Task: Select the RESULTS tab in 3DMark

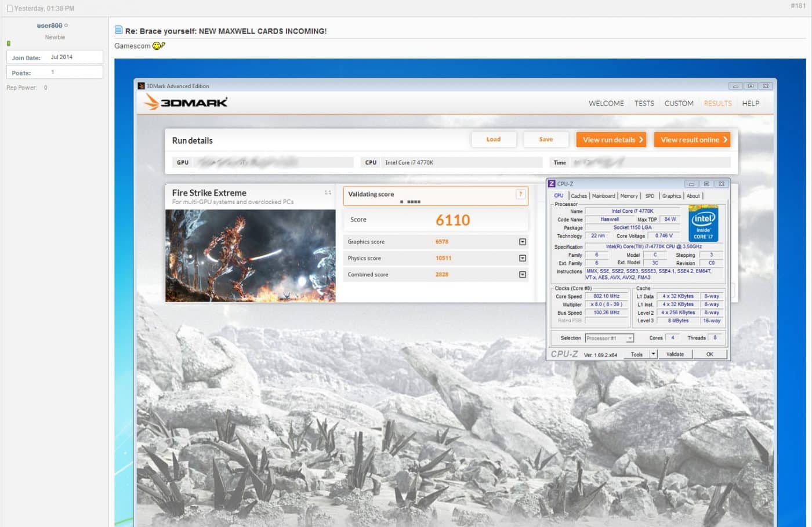Action: pyautogui.click(x=717, y=103)
